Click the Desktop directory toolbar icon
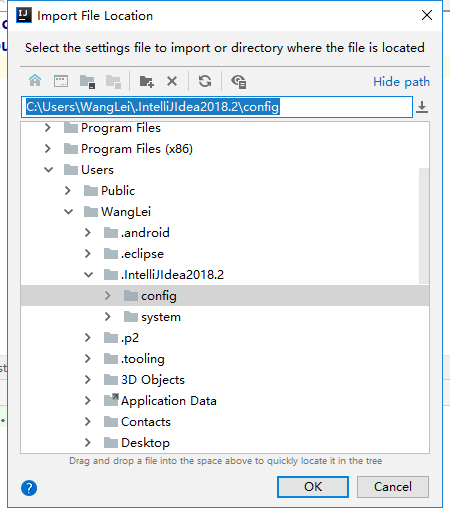Screen dimensions: 450x515 click(61, 81)
